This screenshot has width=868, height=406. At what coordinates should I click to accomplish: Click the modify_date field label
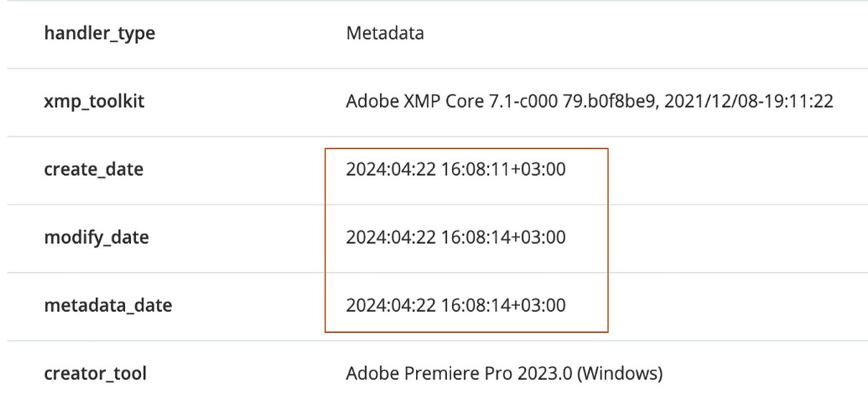(96, 237)
